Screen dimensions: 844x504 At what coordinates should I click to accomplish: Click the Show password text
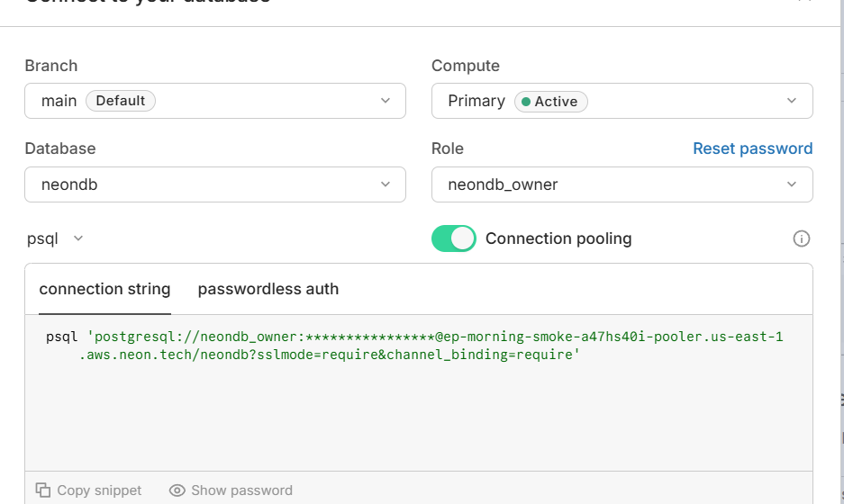click(x=241, y=490)
